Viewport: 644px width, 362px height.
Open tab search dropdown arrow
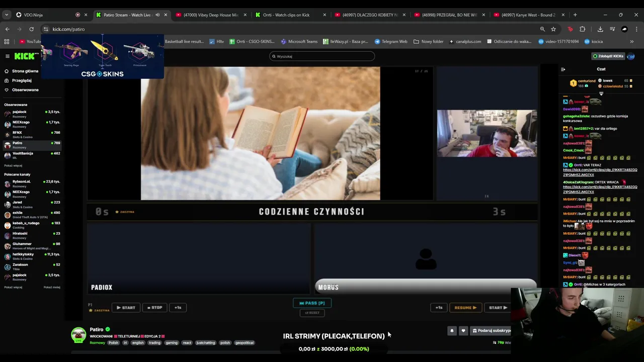pyautogui.click(x=7, y=15)
